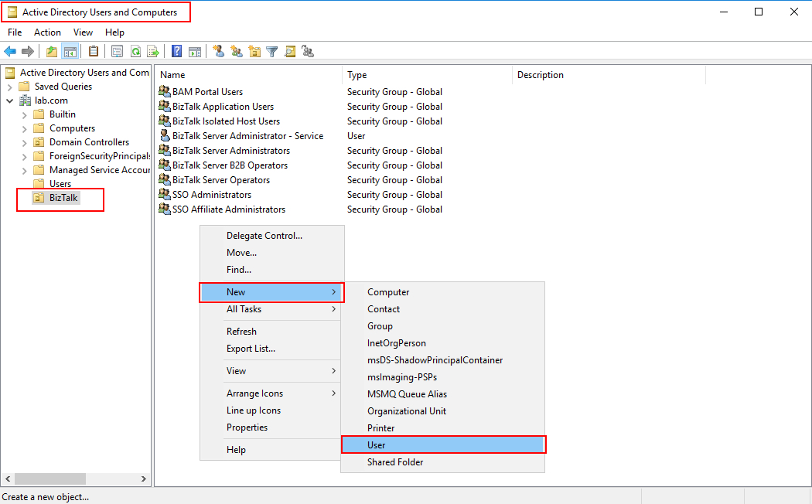Open the All Tasks submenu
The image size is (812, 504).
[272, 309]
